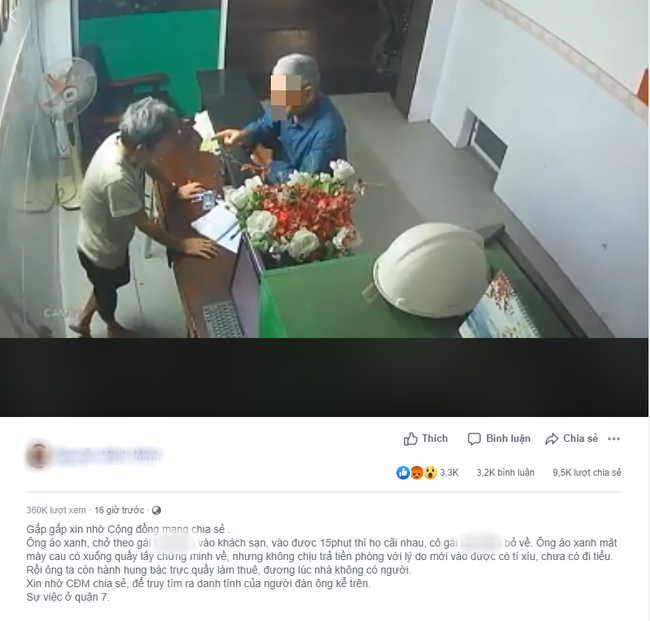Click the Bình luận text label
650x621 pixels.
click(508, 439)
